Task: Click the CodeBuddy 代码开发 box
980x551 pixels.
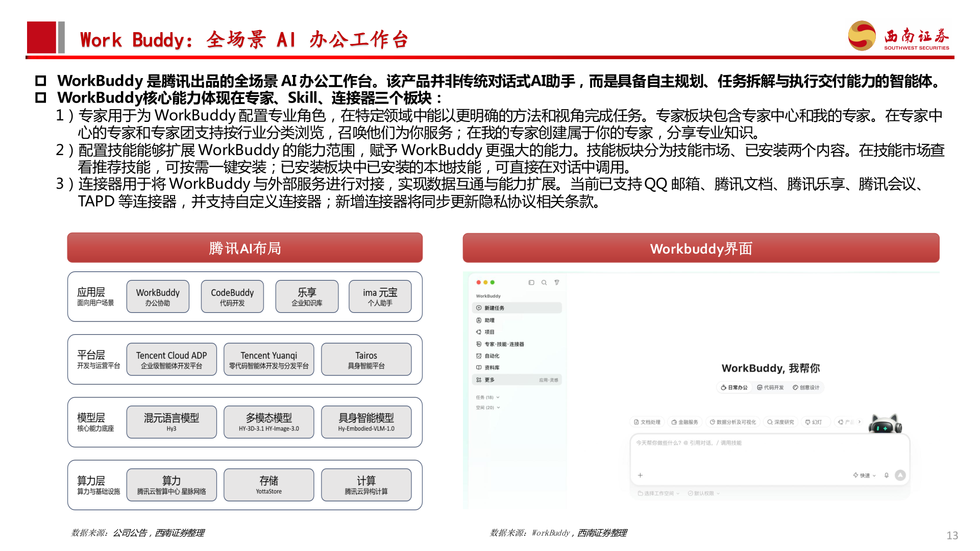Action: point(232,296)
